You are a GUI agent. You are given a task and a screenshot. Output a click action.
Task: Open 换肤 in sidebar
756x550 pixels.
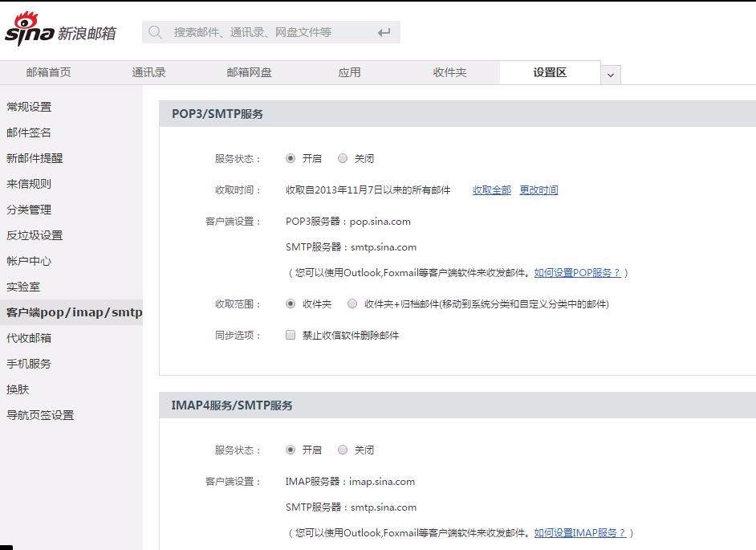coord(18,389)
